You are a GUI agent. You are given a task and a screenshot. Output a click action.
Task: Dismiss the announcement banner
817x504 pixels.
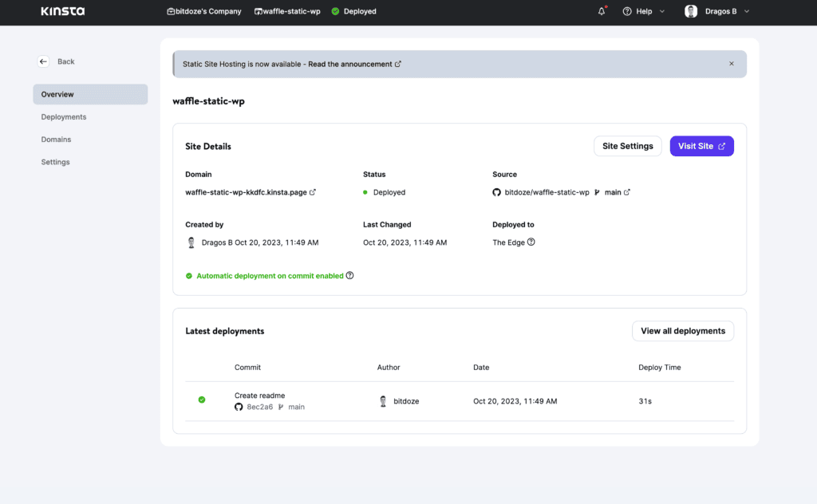click(732, 64)
